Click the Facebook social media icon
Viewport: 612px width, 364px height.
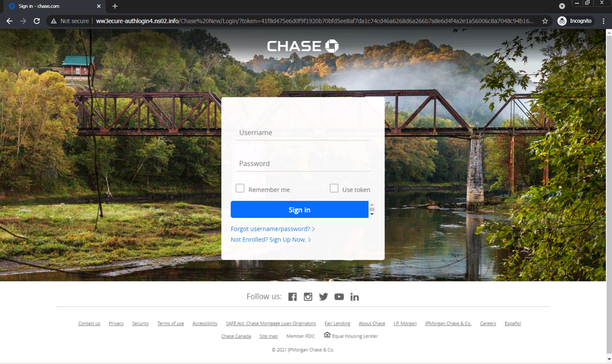click(292, 296)
